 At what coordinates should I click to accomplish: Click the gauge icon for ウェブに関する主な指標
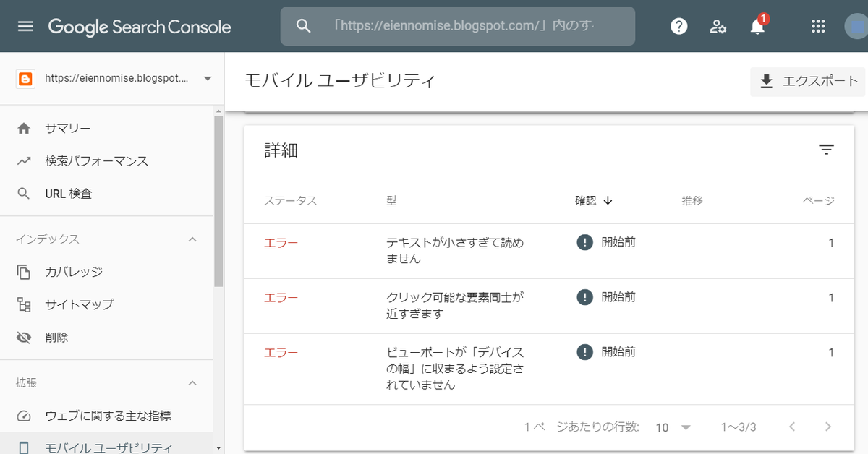[24, 416]
